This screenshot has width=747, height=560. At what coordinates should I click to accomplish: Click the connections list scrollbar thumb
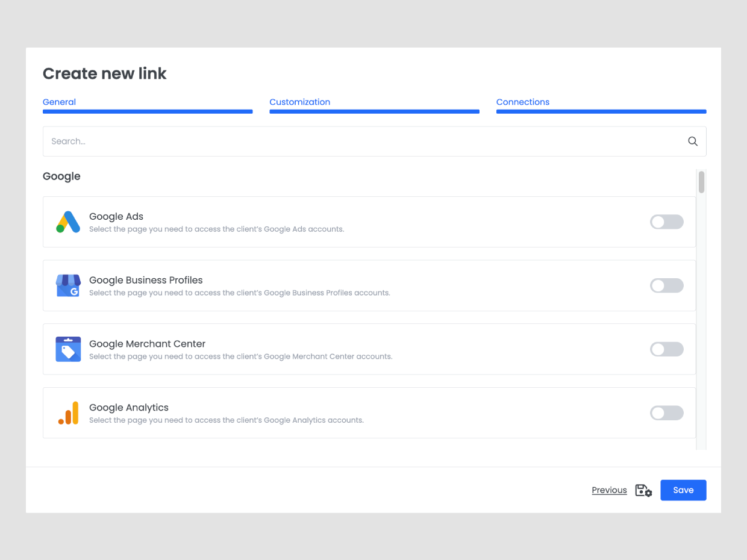pos(701,182)
